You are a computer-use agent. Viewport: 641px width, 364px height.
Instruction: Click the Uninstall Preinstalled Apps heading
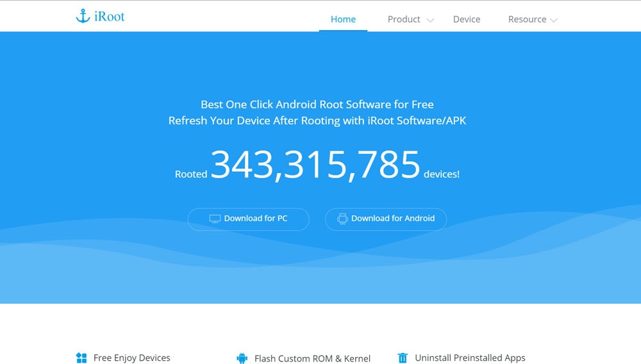470,358
